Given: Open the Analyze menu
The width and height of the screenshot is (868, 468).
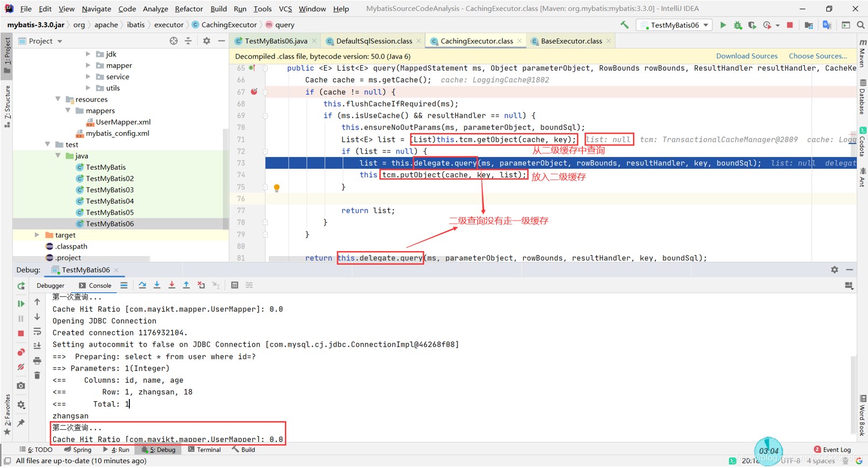Looking at the screenshot, I should click(x=155, y=9).
